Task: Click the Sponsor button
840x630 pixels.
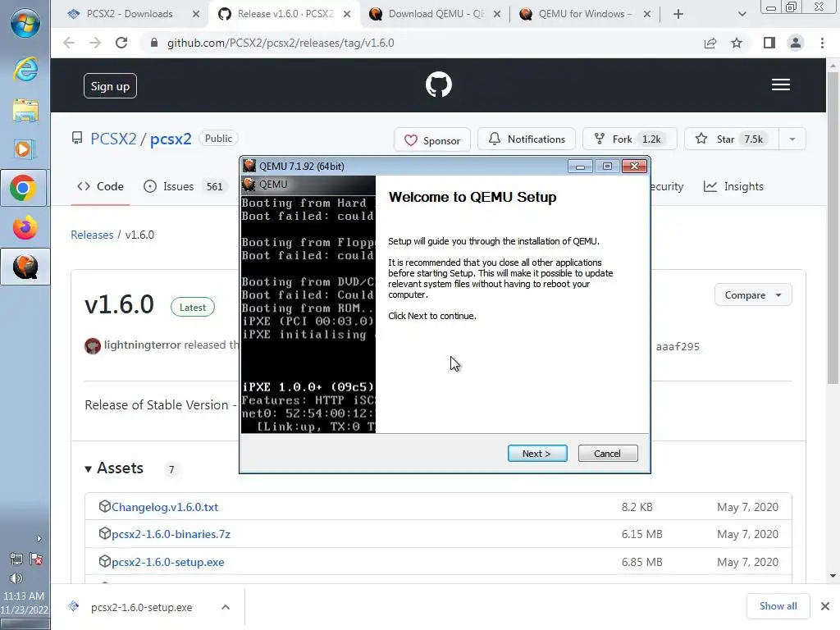Action: pyautogui.click(x=432, y=139)
